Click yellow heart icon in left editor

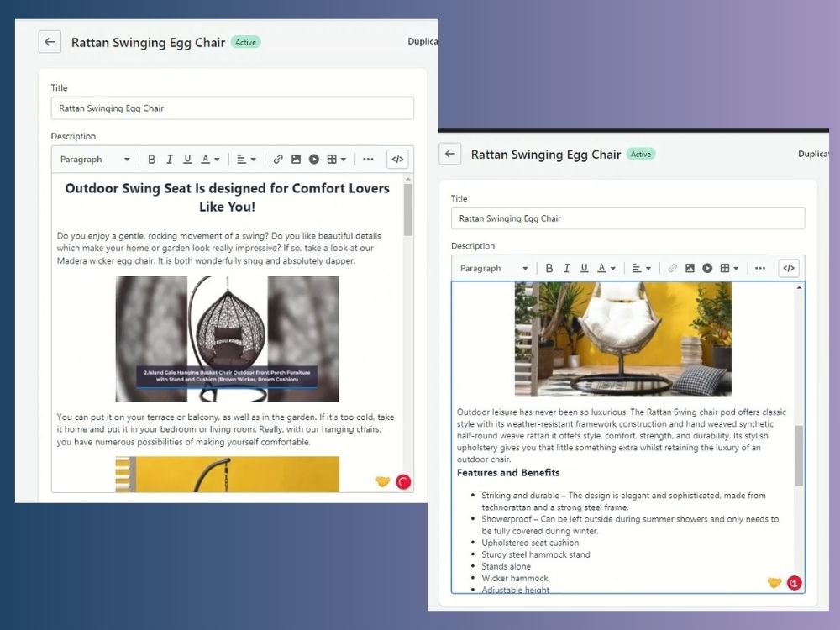[x=382, y=481]
